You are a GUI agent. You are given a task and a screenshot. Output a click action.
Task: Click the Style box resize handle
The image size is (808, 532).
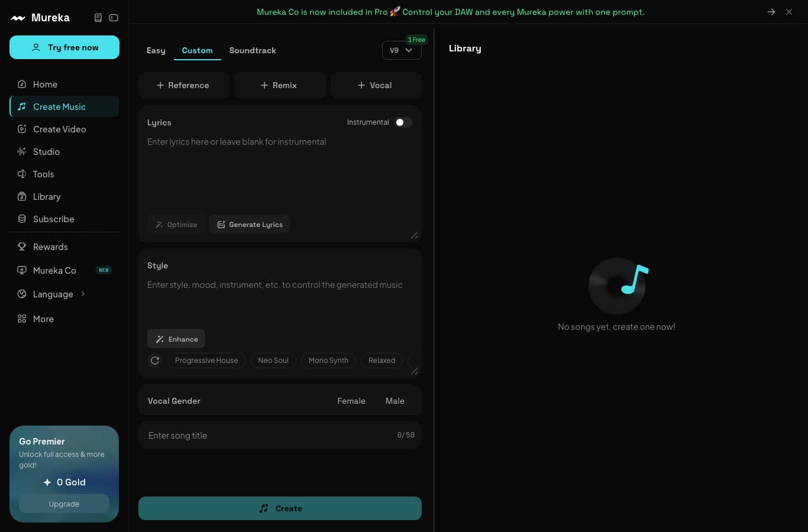tap(415, 371)
